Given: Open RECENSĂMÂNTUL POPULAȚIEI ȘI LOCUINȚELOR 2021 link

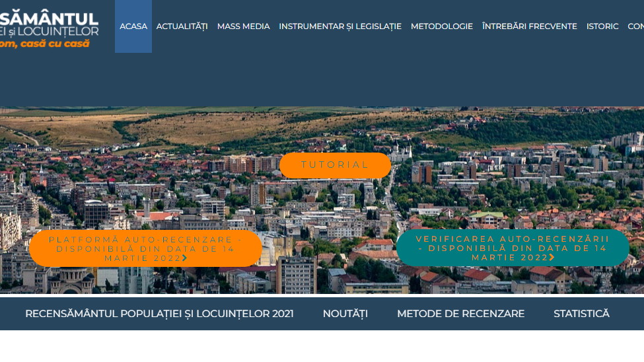Looking at the screenshot, I should (x=159, y=314).
